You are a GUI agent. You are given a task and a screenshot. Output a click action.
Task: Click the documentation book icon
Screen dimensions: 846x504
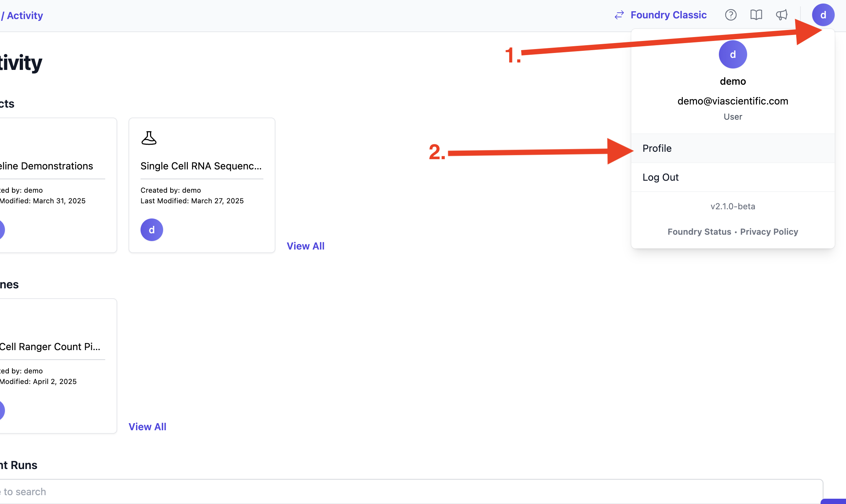(756, 15)
